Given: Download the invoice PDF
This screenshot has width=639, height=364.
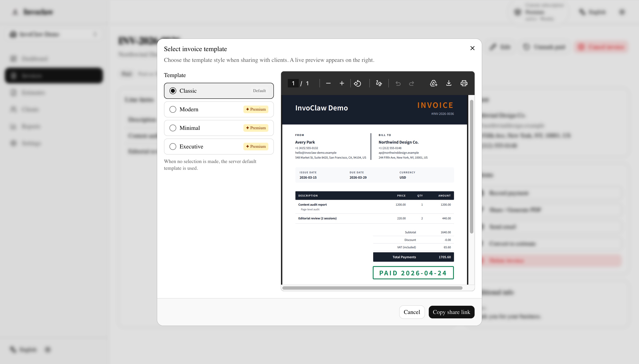Looking at the screenshot, I should 449,83.
